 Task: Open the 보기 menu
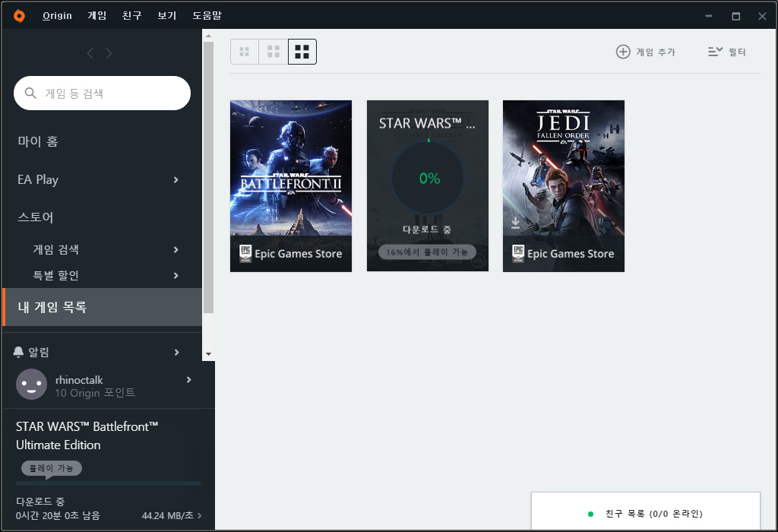(x=167, y=15)
